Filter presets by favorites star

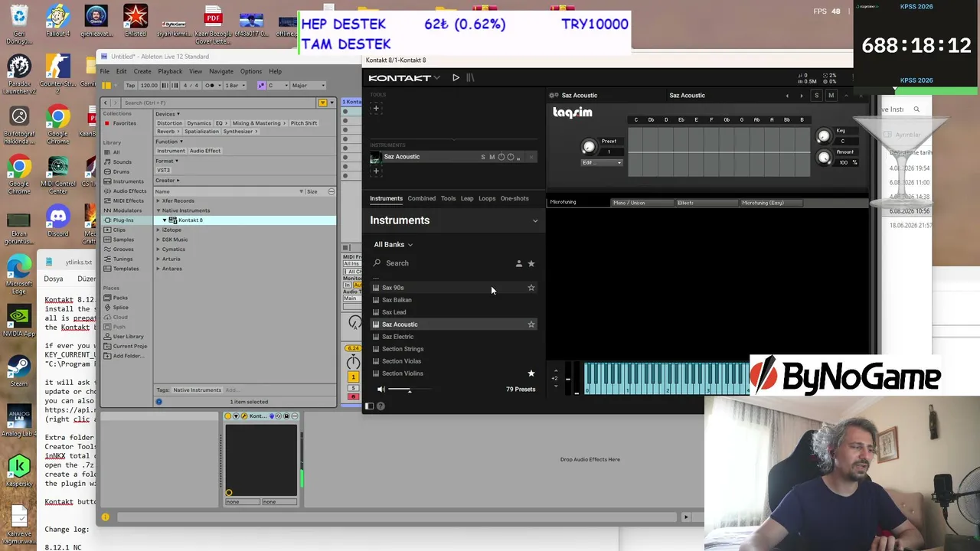point(531,263)
